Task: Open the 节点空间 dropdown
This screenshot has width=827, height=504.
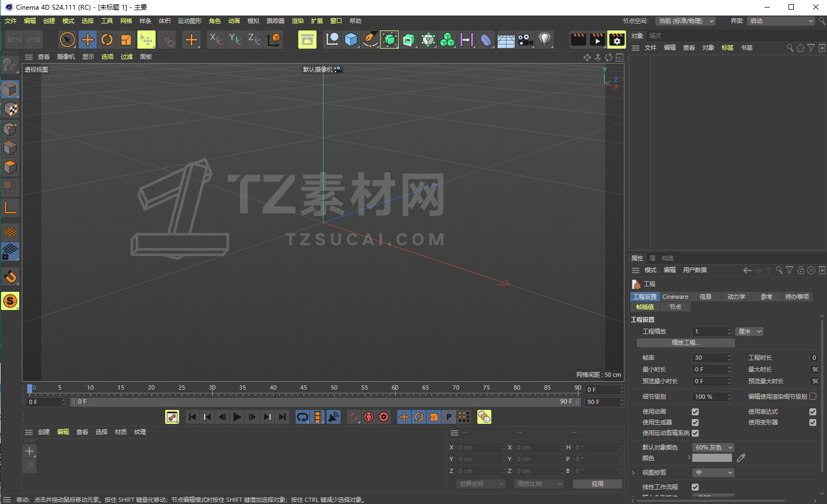Action: (x=685, y=21)
